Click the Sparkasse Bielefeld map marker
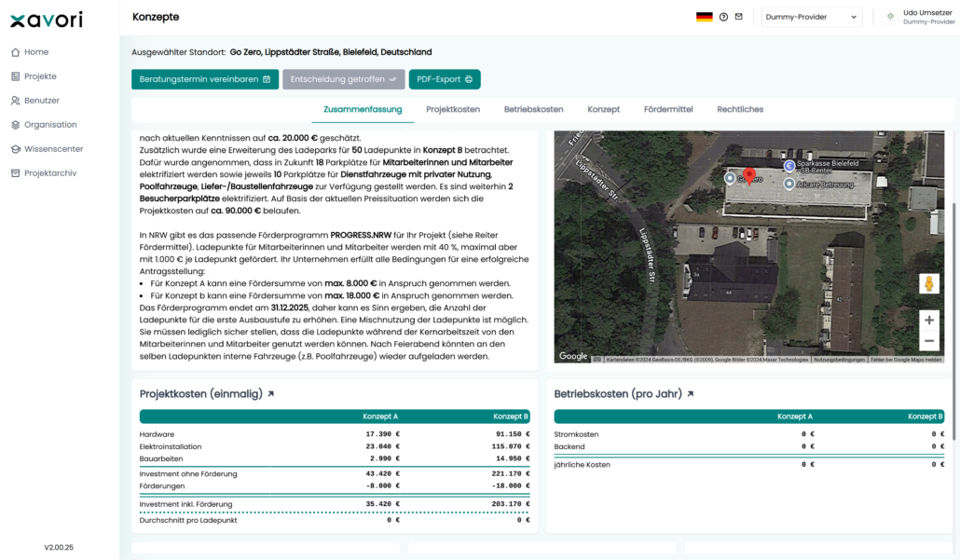 [x=789, y=165]
